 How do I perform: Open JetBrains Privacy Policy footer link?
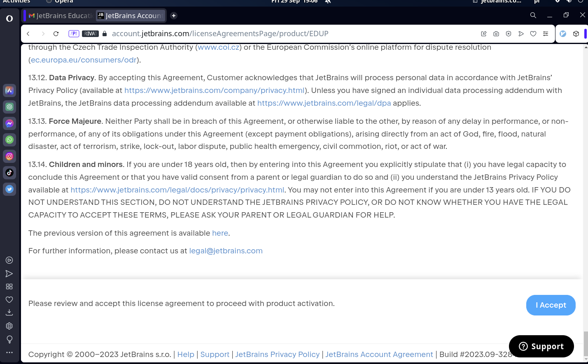[x=278, y=355]
